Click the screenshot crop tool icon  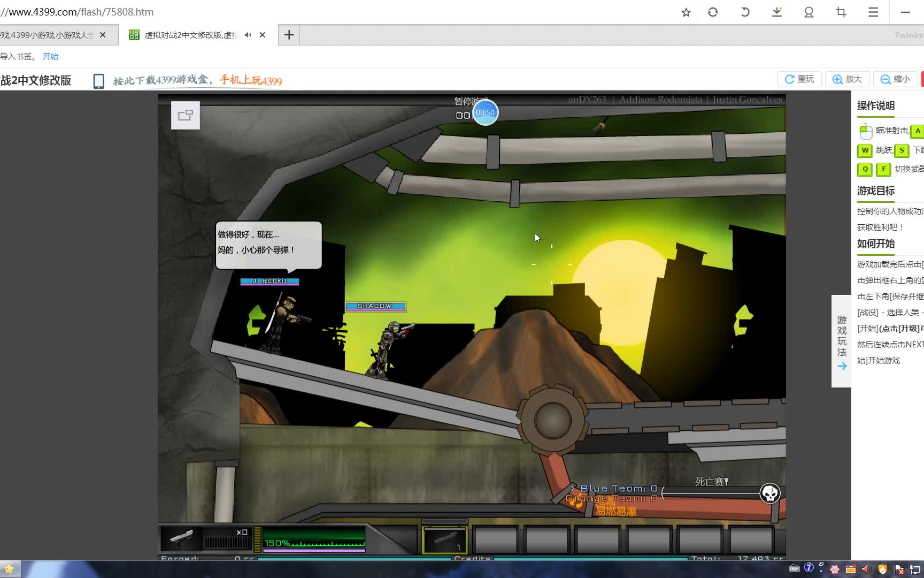(x=841, y=12)
